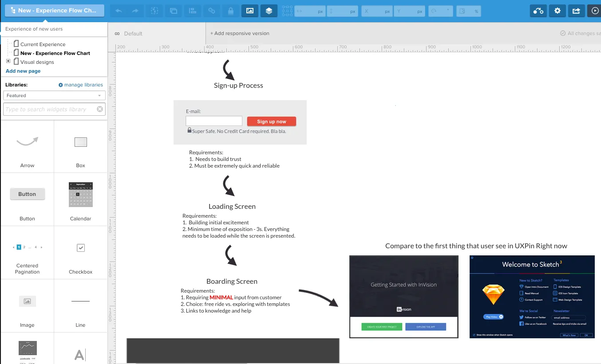Click the Y position field
The height and width of the screenshot is (364, 601).
click(409, 11)
